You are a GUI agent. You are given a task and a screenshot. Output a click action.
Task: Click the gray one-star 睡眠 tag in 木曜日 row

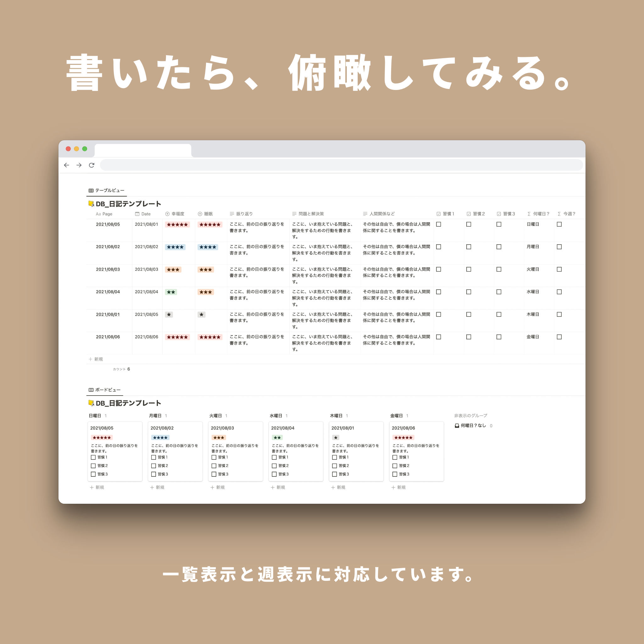coord(201,315)
